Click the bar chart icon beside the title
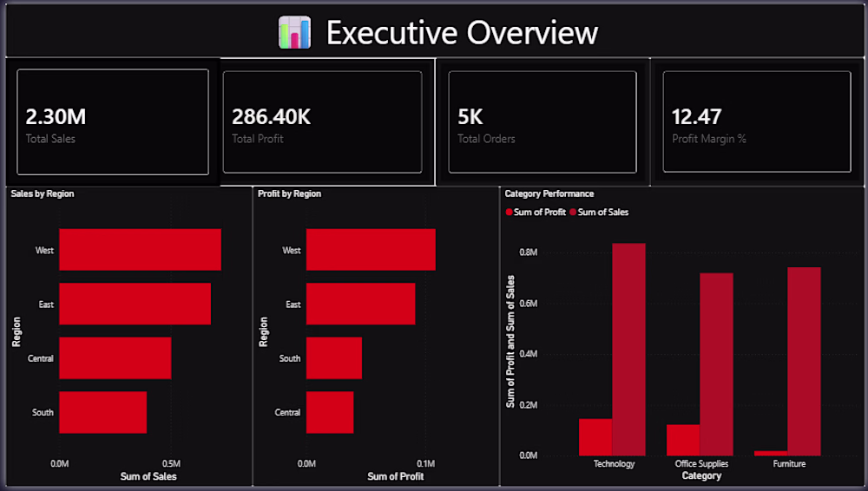This screenshot has width=868, height=491. [x=294, y=32]
